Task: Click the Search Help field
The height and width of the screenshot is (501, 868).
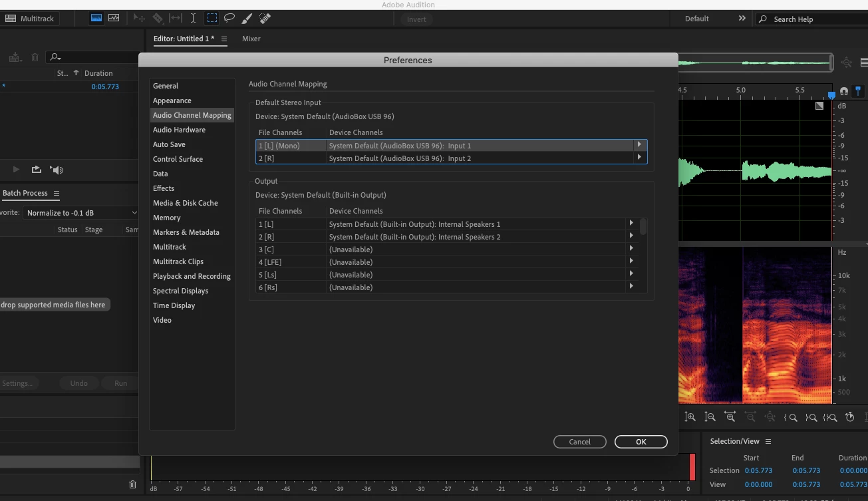Action: 811,19
